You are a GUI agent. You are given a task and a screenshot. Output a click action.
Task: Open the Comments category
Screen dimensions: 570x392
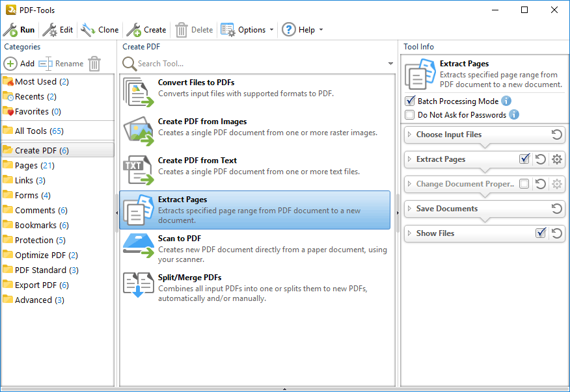tap(57, 210)
